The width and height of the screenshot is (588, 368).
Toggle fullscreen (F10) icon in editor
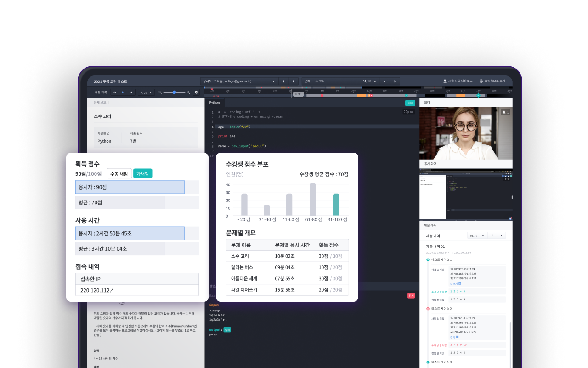pyautogui.click(x=408, y=112)
